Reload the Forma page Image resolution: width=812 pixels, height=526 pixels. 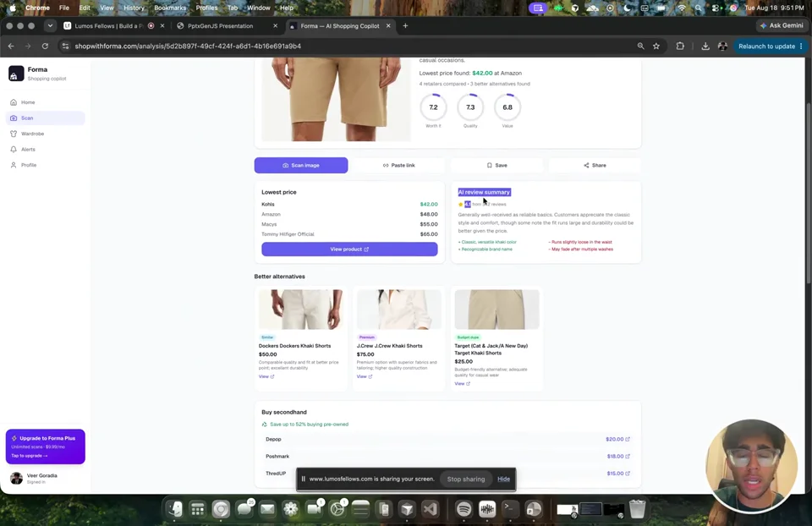[x=45, y=46]
